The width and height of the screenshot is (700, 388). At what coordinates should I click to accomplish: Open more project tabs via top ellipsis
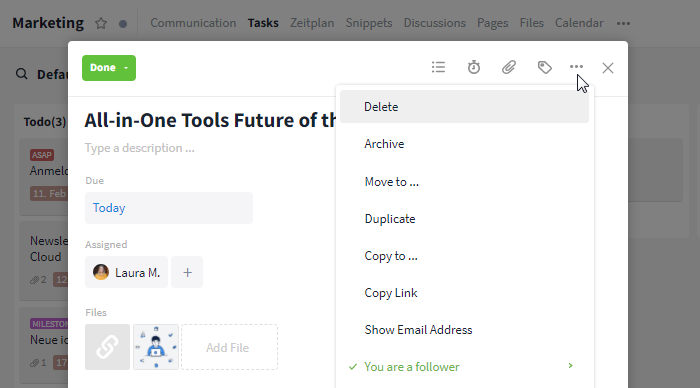coord(623,23)
